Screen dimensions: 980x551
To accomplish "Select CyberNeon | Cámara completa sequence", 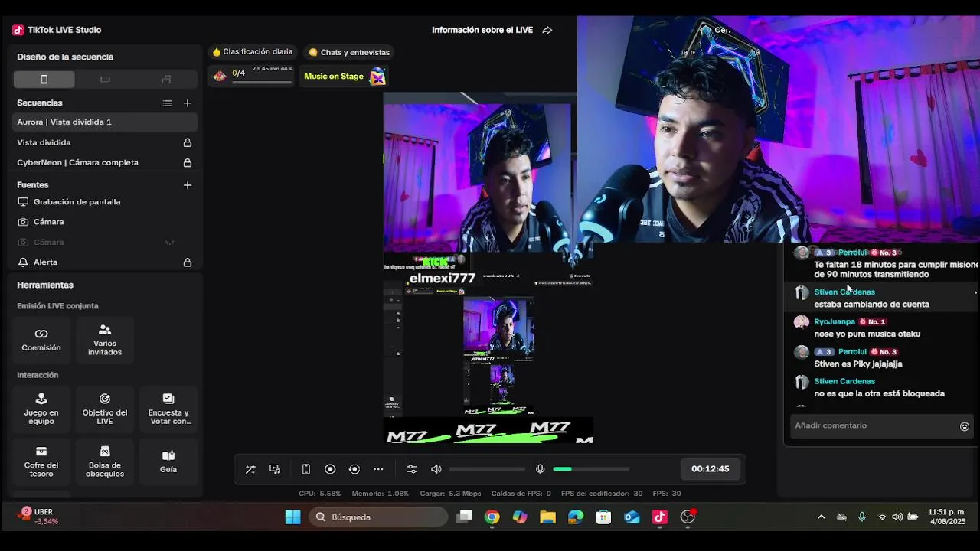I will click(106, 162).
